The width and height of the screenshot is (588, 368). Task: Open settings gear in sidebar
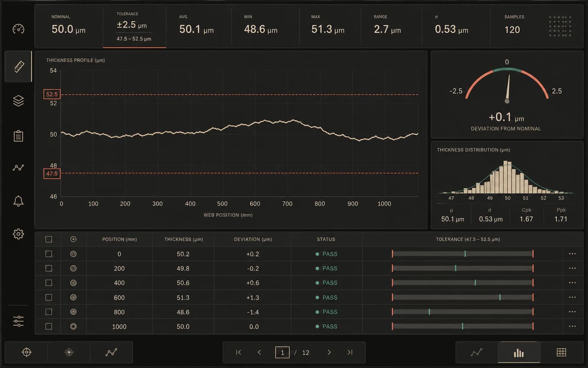(18, 234)
